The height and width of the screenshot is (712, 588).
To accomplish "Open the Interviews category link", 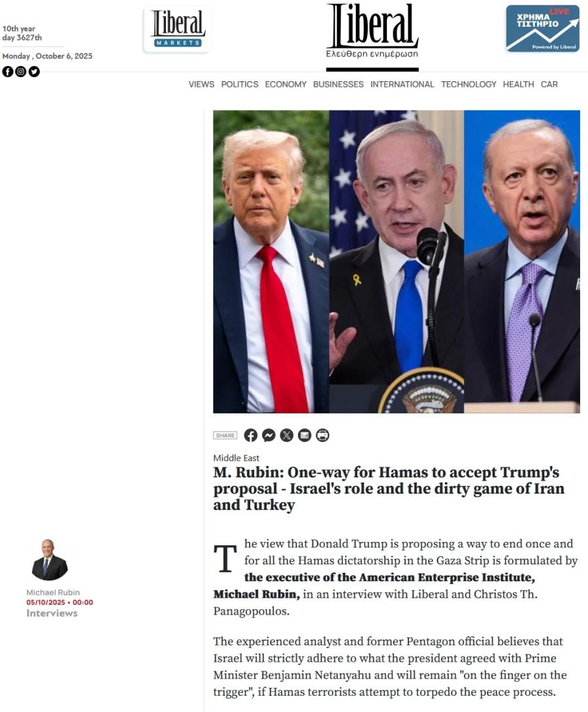I will 52,613.
